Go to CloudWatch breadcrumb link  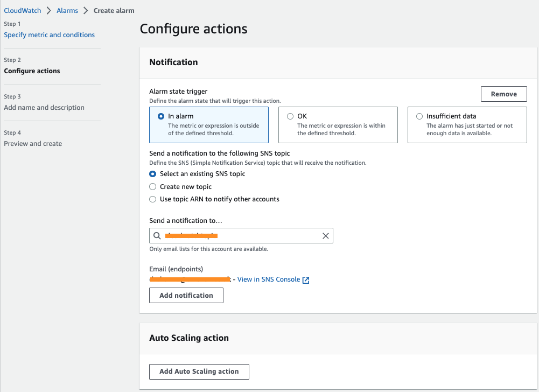click(x=23, y=10)
